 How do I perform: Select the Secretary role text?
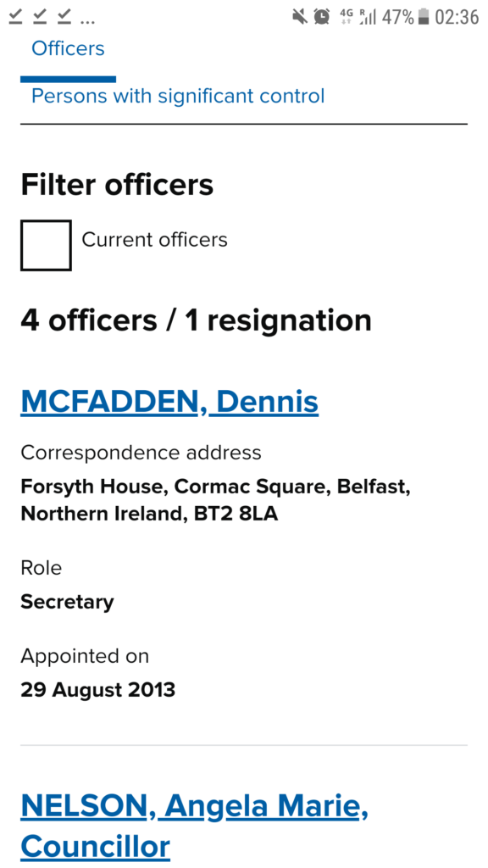click(67, 602)
